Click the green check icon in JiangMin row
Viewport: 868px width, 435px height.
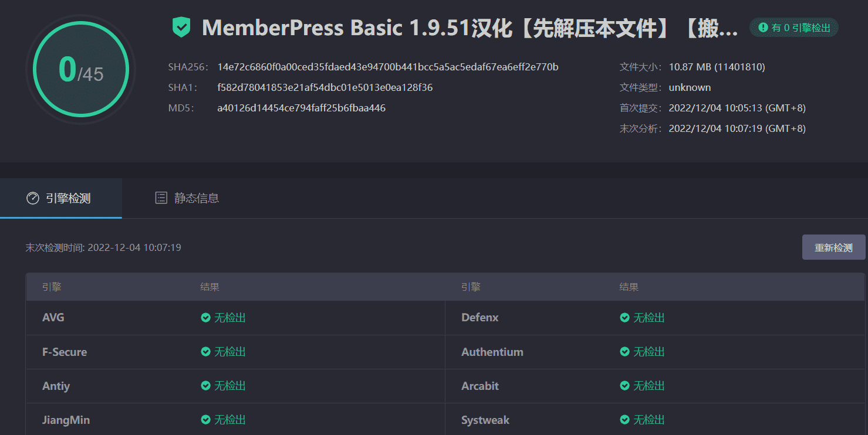[x=206, y=420]
